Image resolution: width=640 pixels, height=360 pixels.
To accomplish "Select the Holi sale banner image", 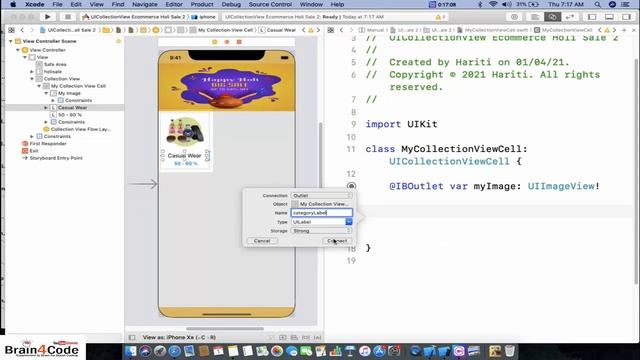I will 227,87.
